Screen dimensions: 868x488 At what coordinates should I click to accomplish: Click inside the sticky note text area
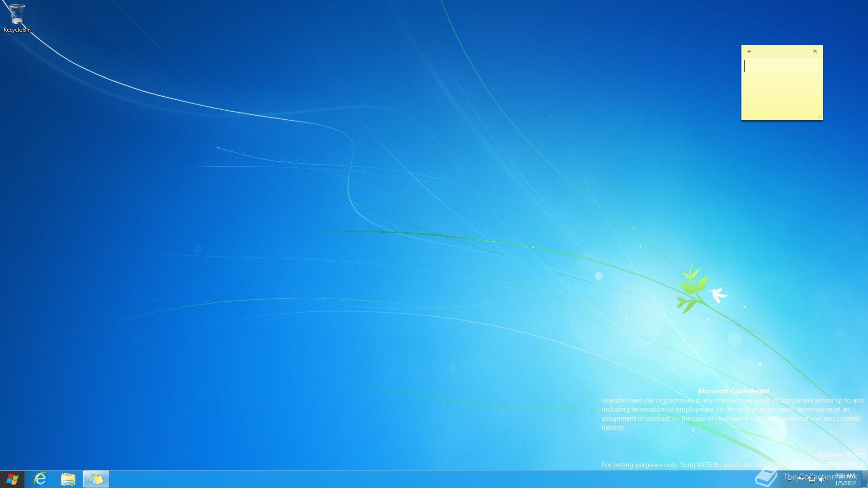click(782, 88)
